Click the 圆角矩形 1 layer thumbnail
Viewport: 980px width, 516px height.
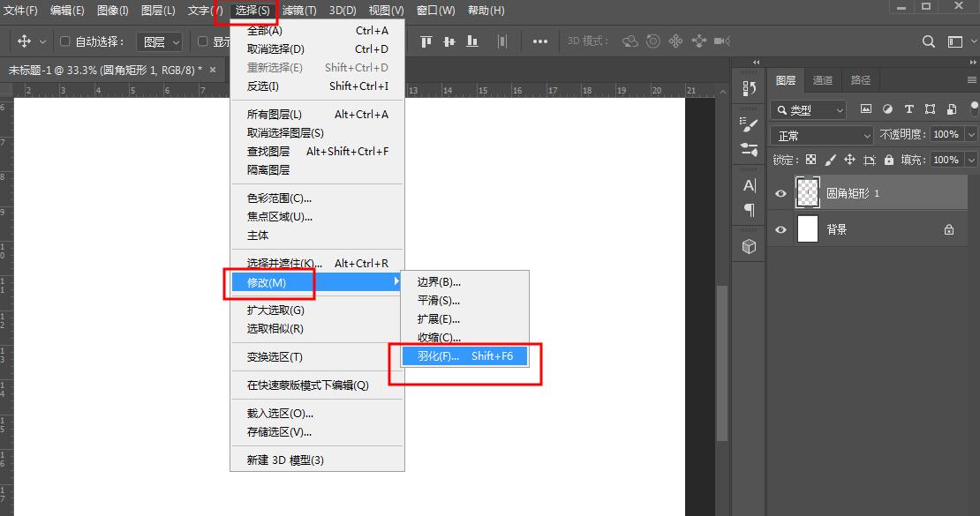pyautogui.click(x=808, y=192)
